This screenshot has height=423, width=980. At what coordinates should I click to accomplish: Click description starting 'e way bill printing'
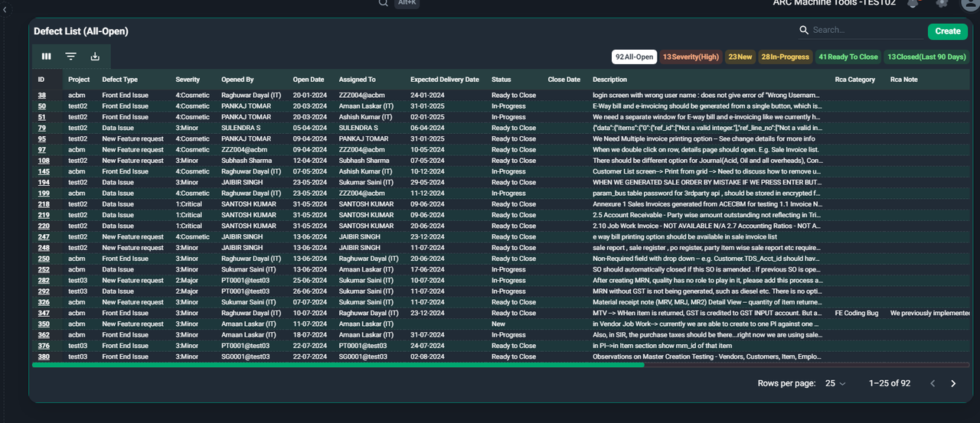click(x=684, y=237)
